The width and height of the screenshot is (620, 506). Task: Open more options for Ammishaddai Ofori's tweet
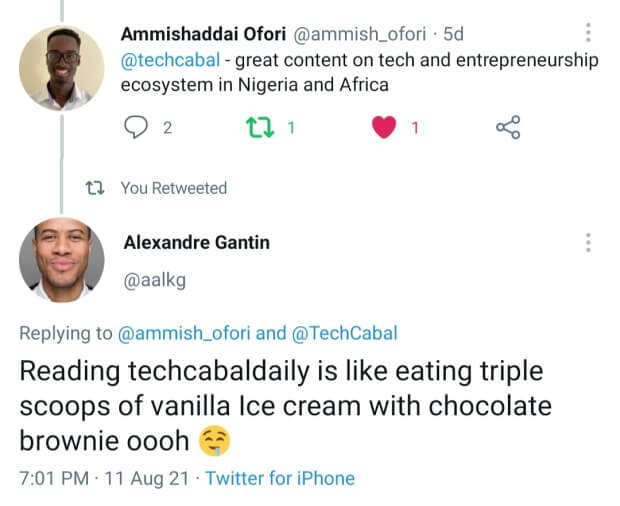click(588, 32)
